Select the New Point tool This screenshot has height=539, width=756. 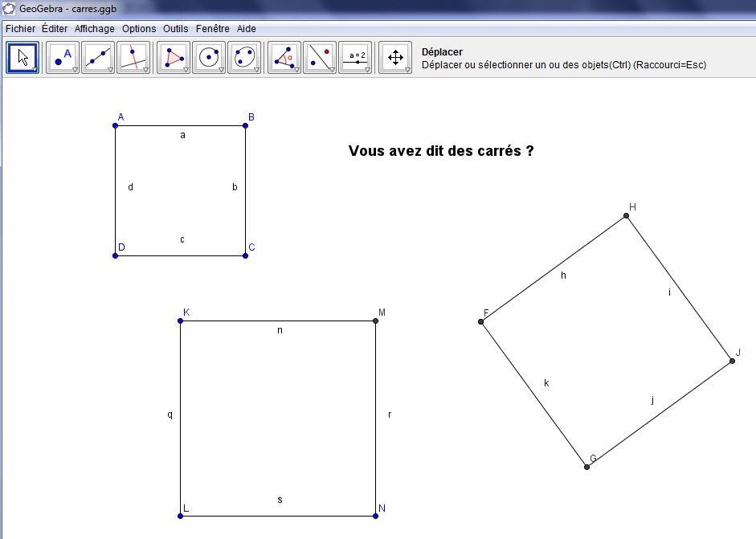tap(62, 58)
